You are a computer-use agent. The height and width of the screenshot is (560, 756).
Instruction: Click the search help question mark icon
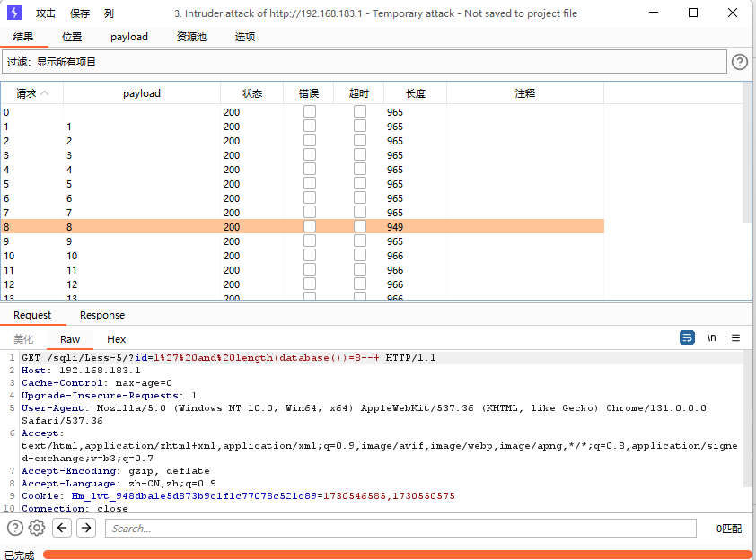[x=15, y=528]
